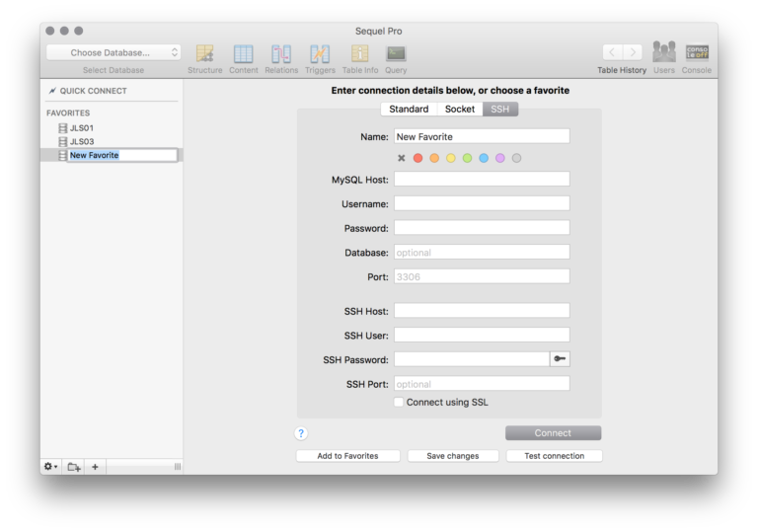
Task: Select the JLS01 favorite
Action: [x=76, y=128]
